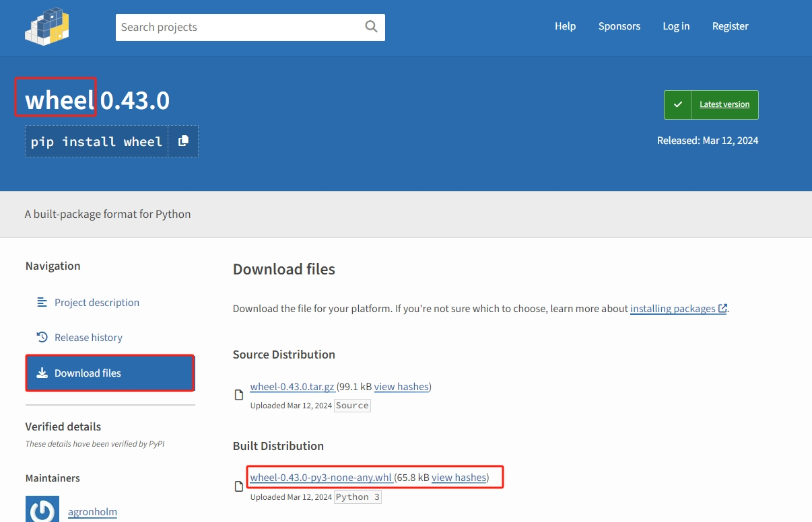
Task: Click 'These details have been verified by PyPI'
Action: (95, 444)
